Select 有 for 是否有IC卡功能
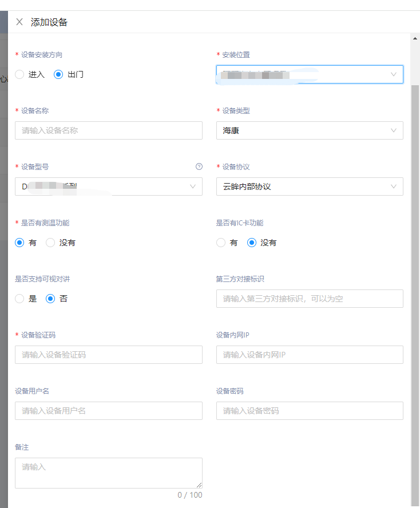 [x=221, y=243]
